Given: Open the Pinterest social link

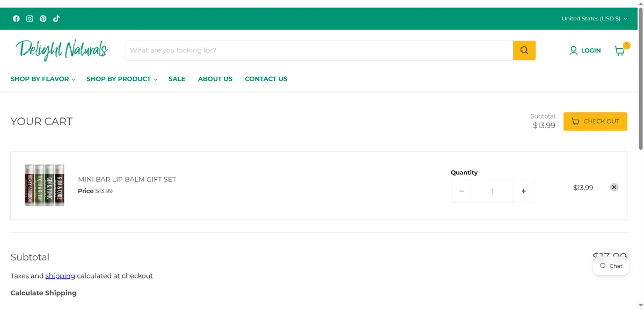Looking at the screenshot, I should pyautogui.click(x=43, y=18).
